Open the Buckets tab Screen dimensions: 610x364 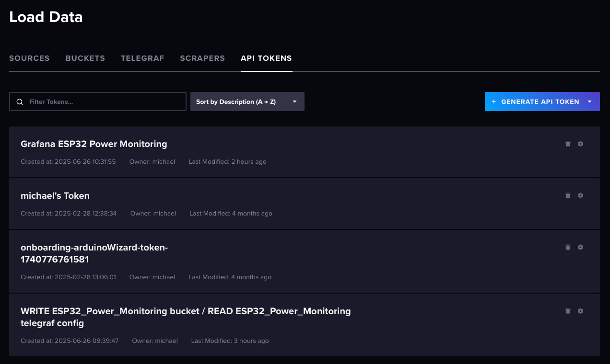click(85, 58)
